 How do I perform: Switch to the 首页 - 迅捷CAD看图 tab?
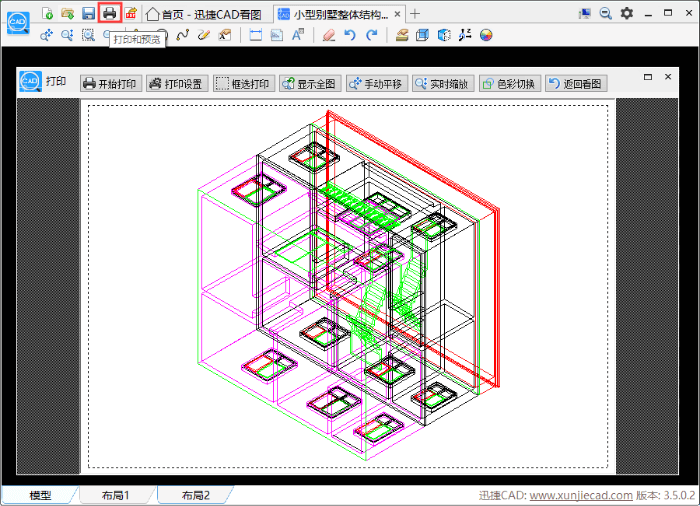pyautogui.click(x=206, y=15)
